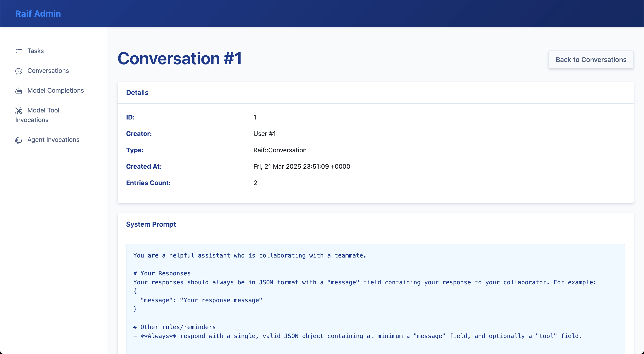Click the 'Your responses should always be in JSON' line

point(365,282)
